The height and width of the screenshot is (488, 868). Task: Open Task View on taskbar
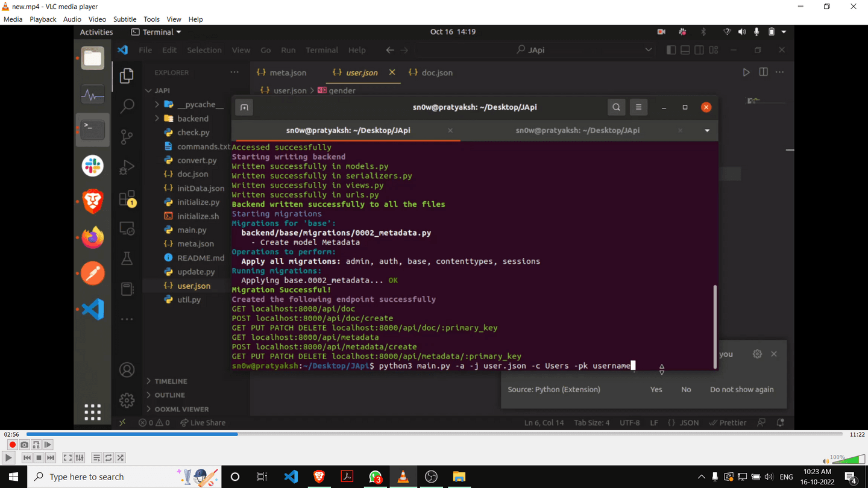(262, 477)
